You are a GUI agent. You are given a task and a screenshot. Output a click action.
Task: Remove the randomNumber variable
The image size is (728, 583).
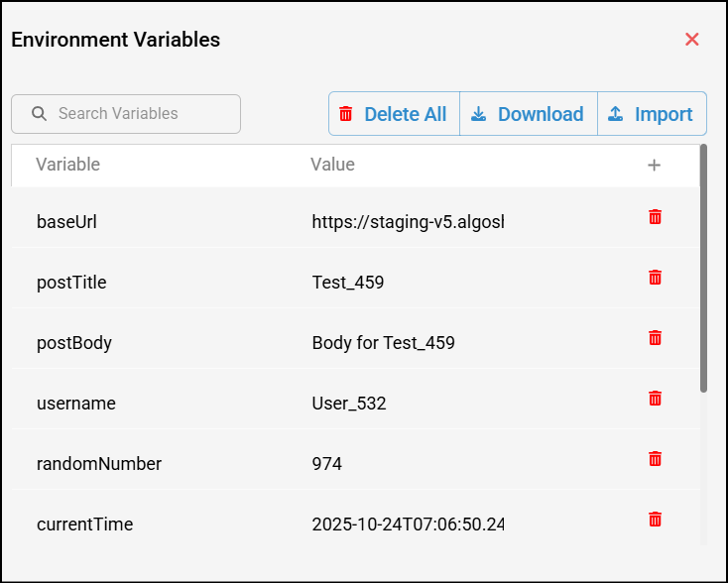pyautogui.click(x=655, y=459)
